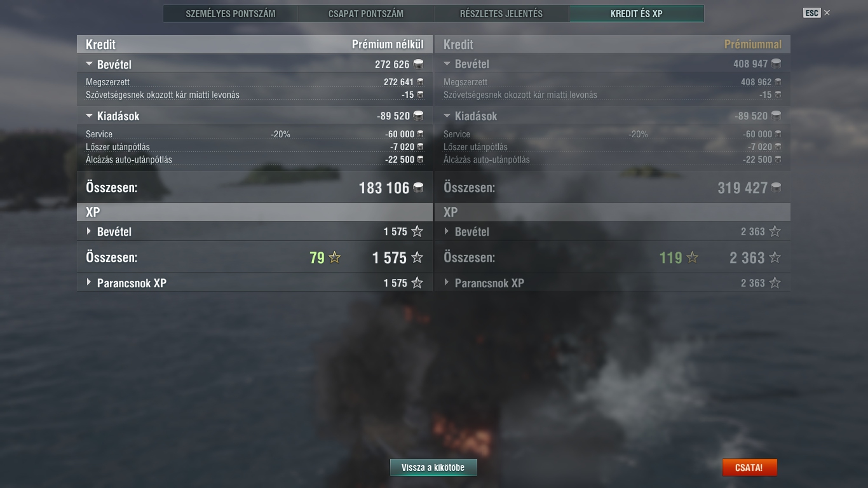868x488 pixels.
Task: Click the silver coin icon beside 183 106 total
Action: [418, 187]
